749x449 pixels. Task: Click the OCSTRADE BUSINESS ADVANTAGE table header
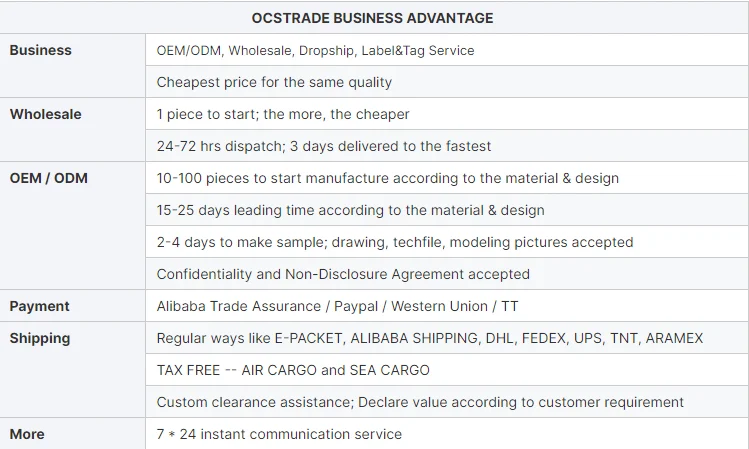click(373, 18)
